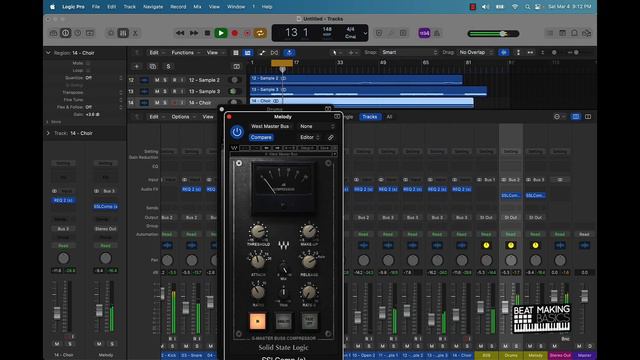Click the duplicate track icon
Screen dimensions: 640x360
153,67
